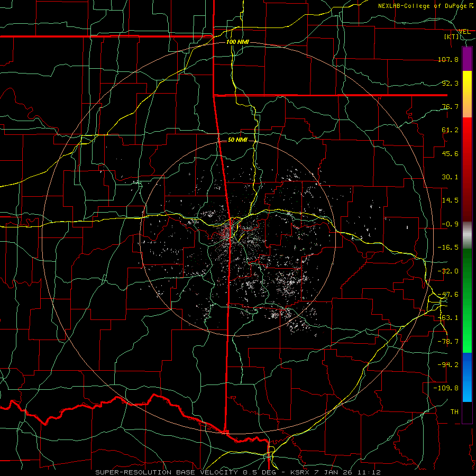Click the 107.8 velocity scale value

448,59
